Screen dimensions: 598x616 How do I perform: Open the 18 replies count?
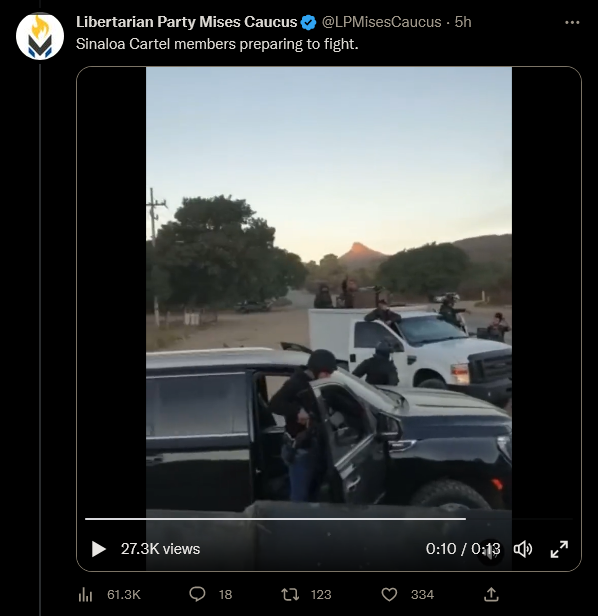click(225, 595)
